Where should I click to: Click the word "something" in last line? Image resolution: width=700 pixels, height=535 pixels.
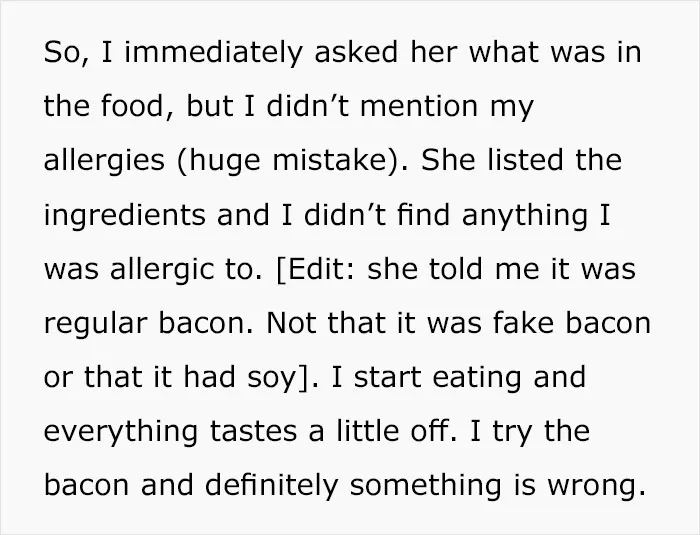tap(425, 486)
